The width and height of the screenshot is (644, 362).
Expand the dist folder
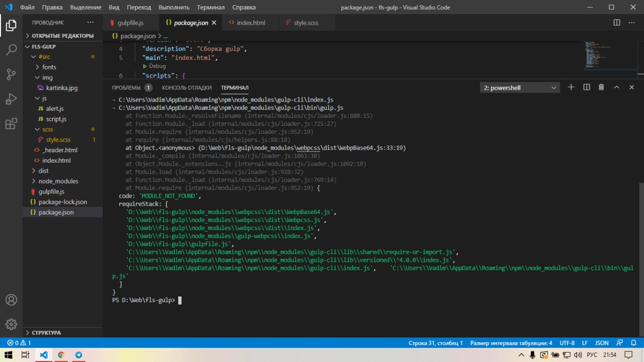point(63,171)
